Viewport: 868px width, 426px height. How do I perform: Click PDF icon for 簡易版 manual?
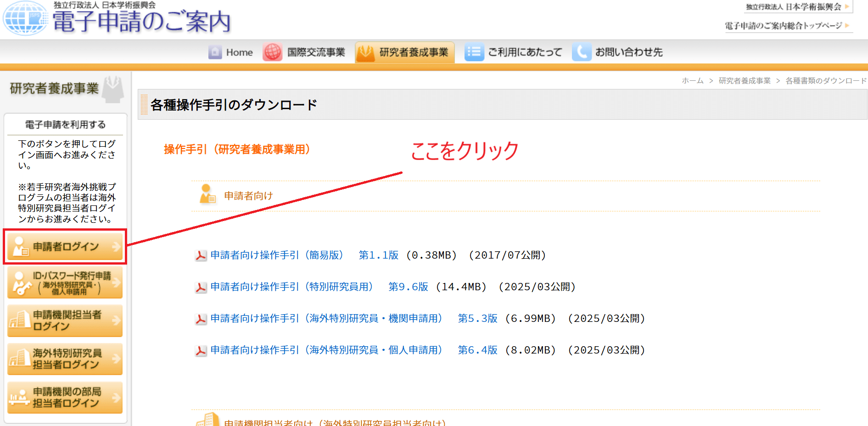(201, 256)
